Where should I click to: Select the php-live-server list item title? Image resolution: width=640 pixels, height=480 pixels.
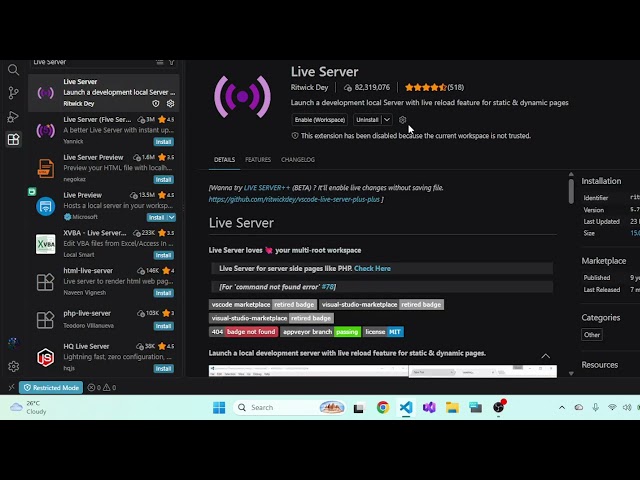click(87, 313)
